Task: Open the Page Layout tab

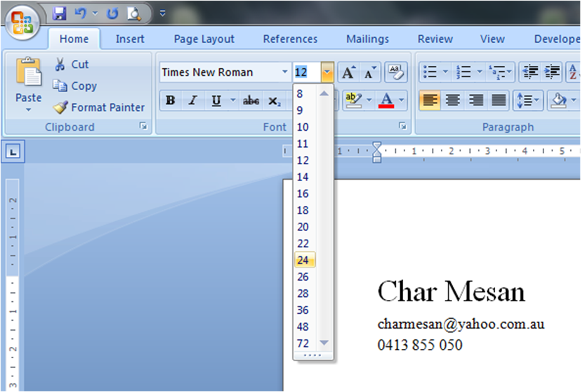Action: (x=204, y=39)
